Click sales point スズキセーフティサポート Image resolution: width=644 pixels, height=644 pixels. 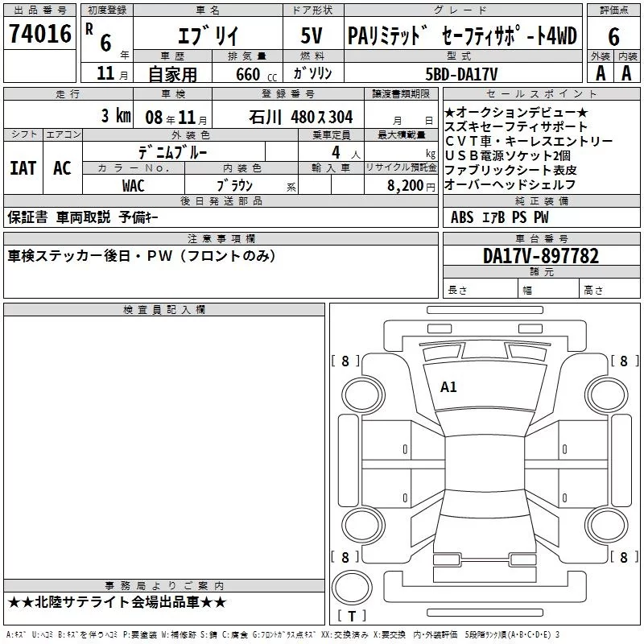(516, 126)
